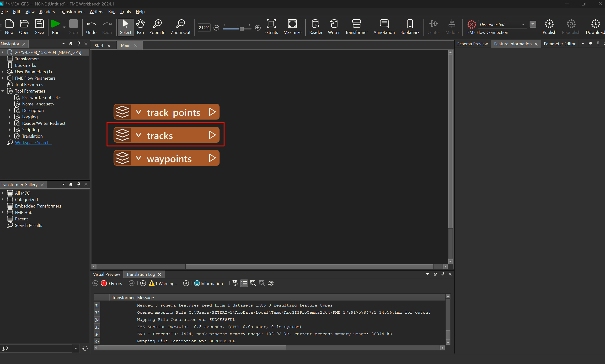Screen dimensions: 605x364
Task: Expand the waypoints feature type chevron
Action: click(139, 158)
